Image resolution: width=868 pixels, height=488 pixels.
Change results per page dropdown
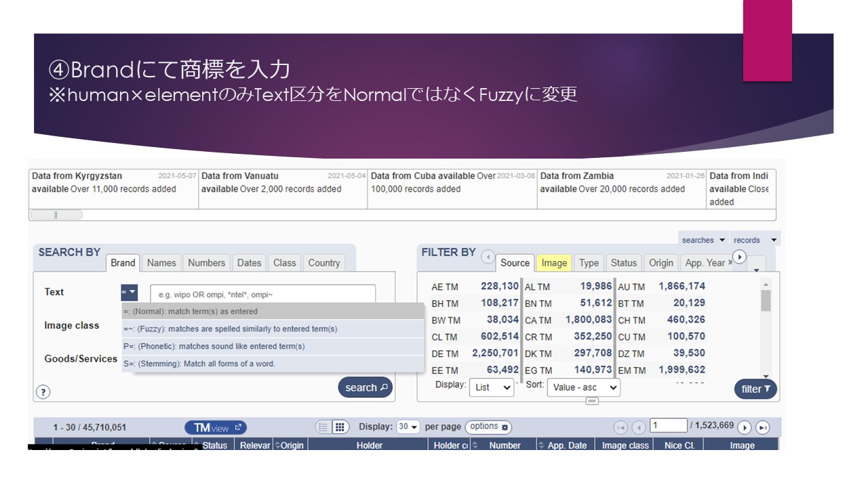[x=408, y=427]
